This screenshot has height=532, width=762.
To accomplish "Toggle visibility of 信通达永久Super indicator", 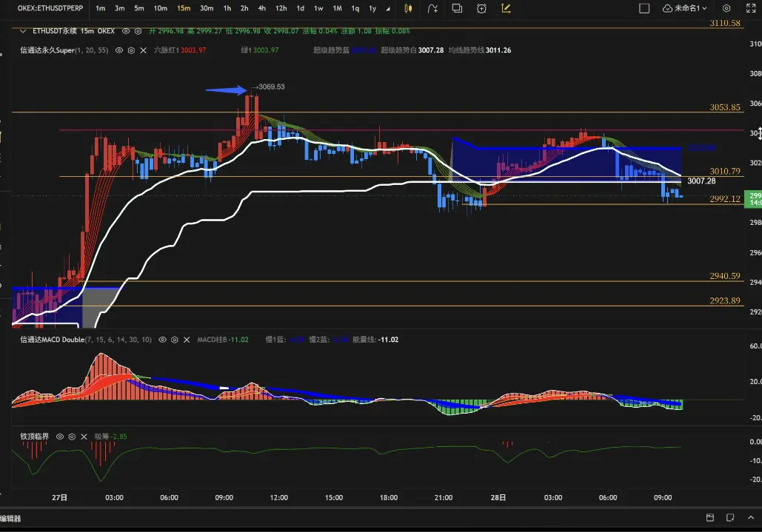I will [118, 50].
